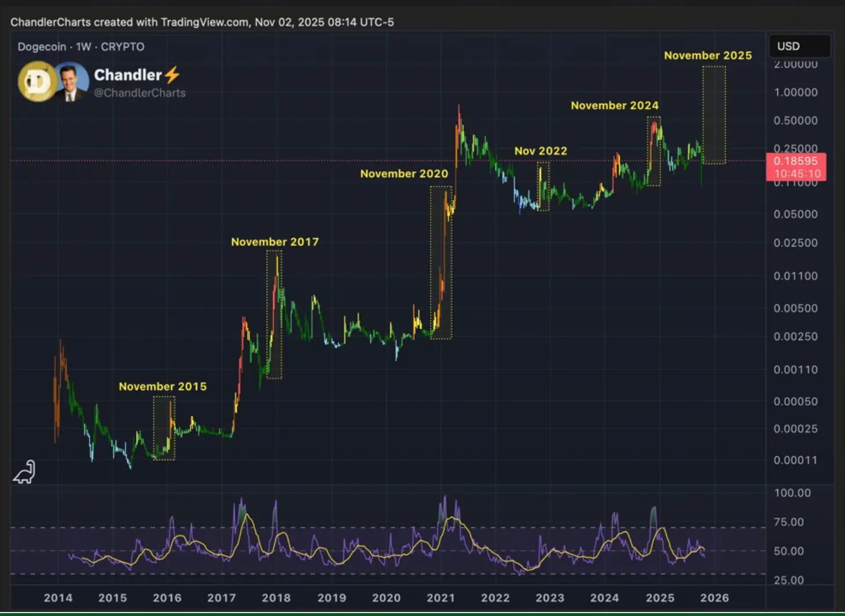This screenshot has height=616, width=845.
Task: Click the 75.00 RSI scale value
Action: tap(789, 522)
